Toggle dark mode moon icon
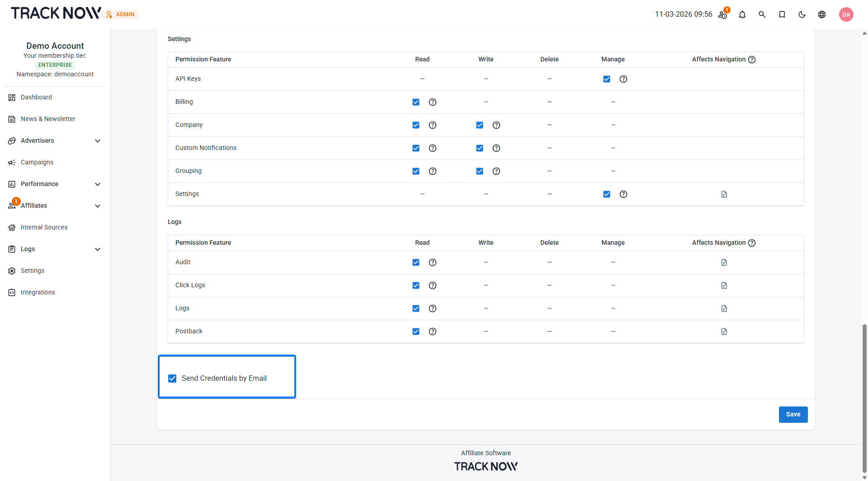868x481 pixels. point(802,14)
